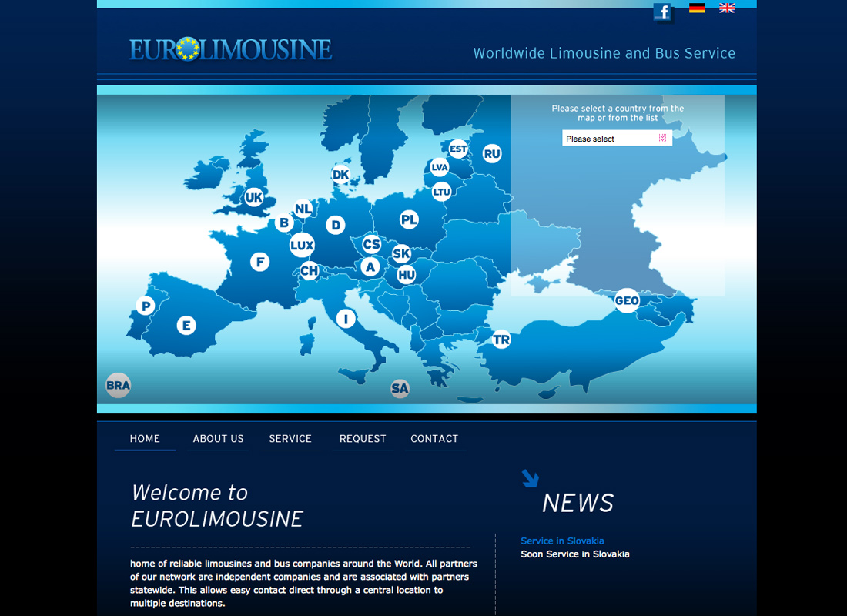Select the LTU marker for Lithuania

pyautogui.click(x=441, y=191)
